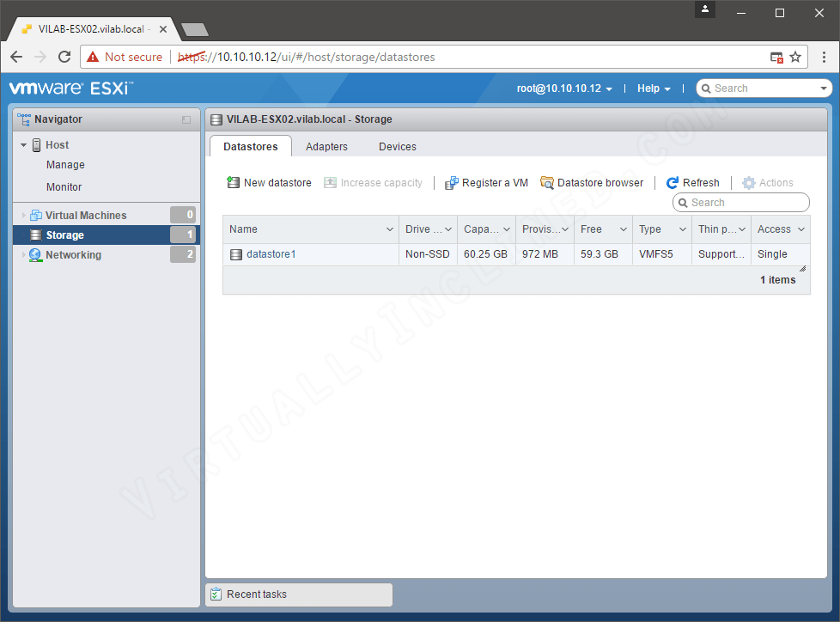
Task: Open the Actions gear menu
Action: click(x=767, y=182)
